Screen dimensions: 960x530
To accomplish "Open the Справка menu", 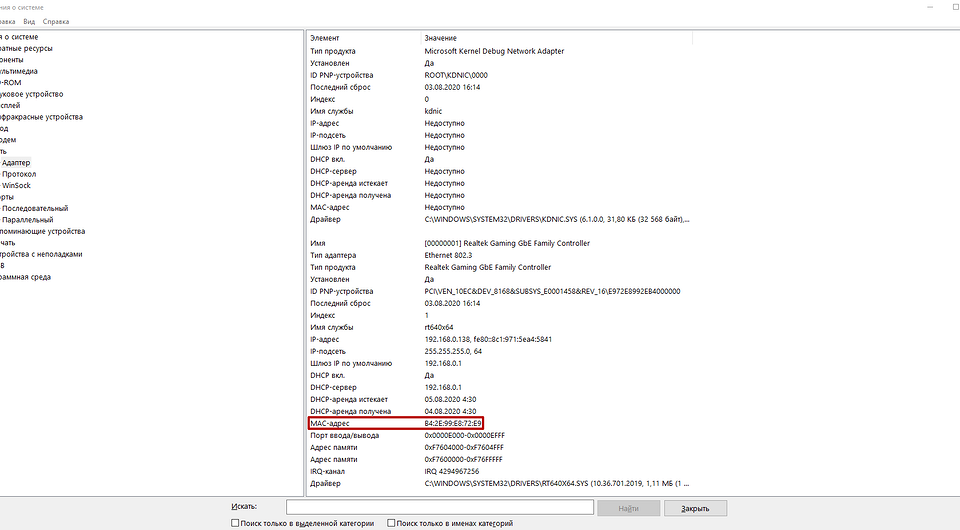I will (x=58, y=21).
